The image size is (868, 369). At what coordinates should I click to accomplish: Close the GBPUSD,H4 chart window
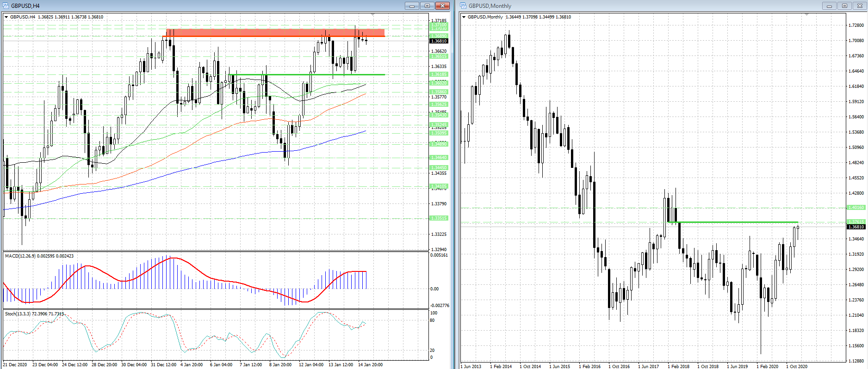pos(443,6)
